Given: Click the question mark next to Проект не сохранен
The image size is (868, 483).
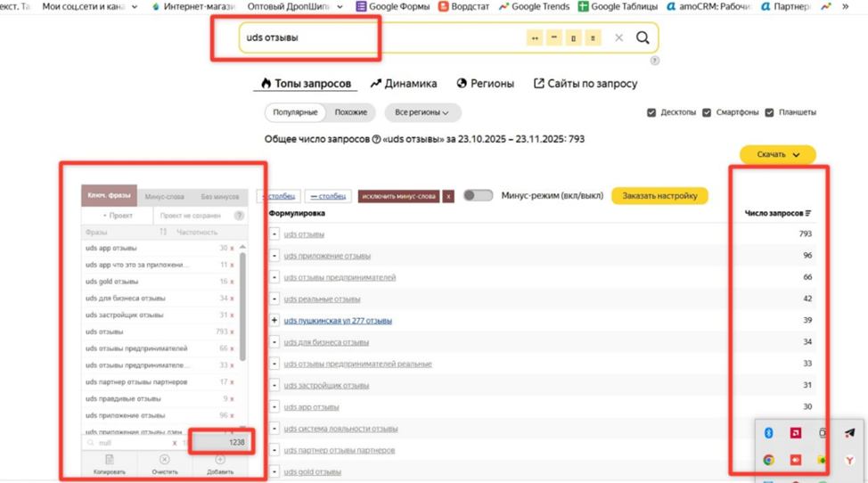Looking at the screenshot, I should pyautogui.click(x=239, y=216).
